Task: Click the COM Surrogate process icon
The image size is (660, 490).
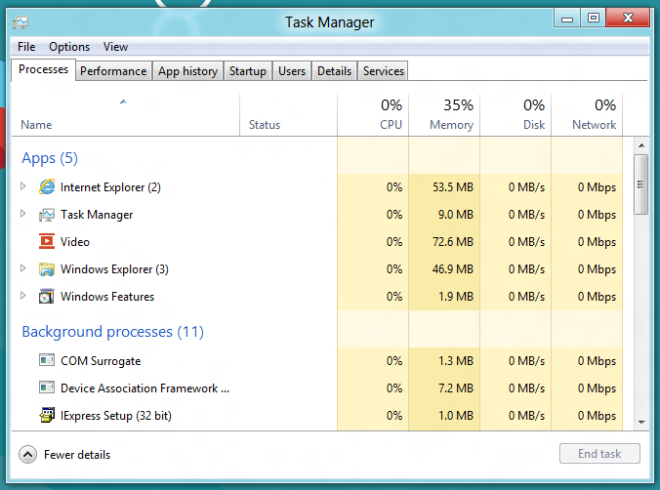Action: [x=47, y=360]
